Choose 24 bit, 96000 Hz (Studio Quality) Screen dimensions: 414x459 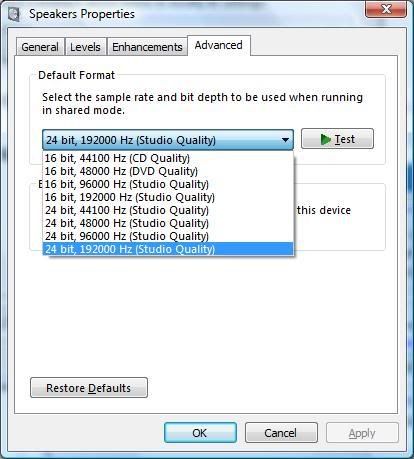168,236
